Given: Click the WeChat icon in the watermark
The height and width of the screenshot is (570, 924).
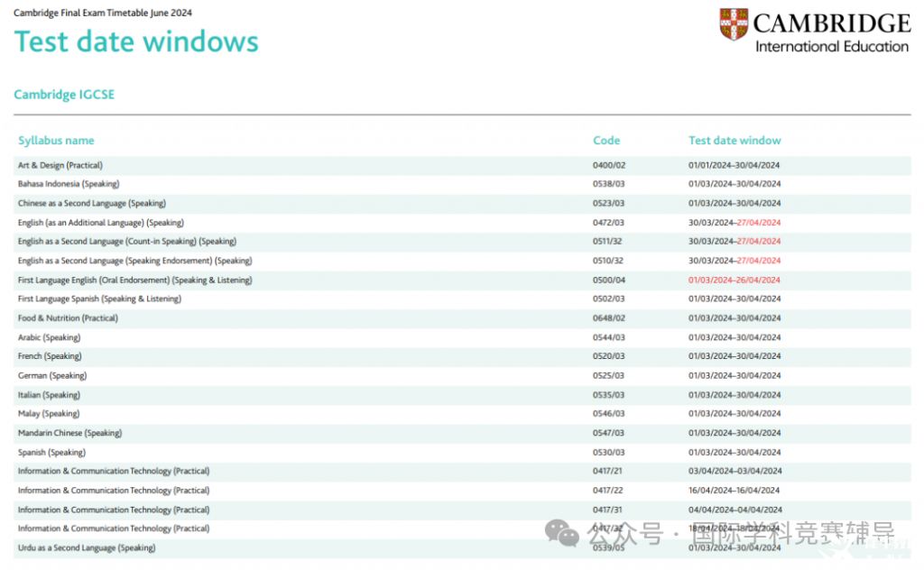Looking at the screenshot, I should pos(568,535).
